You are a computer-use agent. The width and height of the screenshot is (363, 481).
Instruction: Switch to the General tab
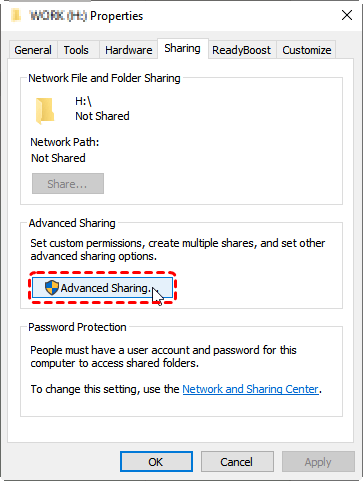[x=33, y=50]
